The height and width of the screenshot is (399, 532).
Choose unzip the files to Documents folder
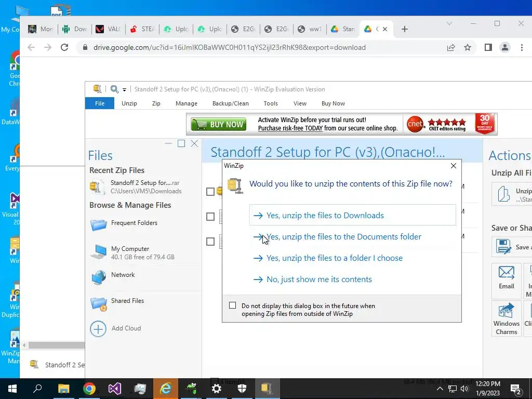[353, 236]
